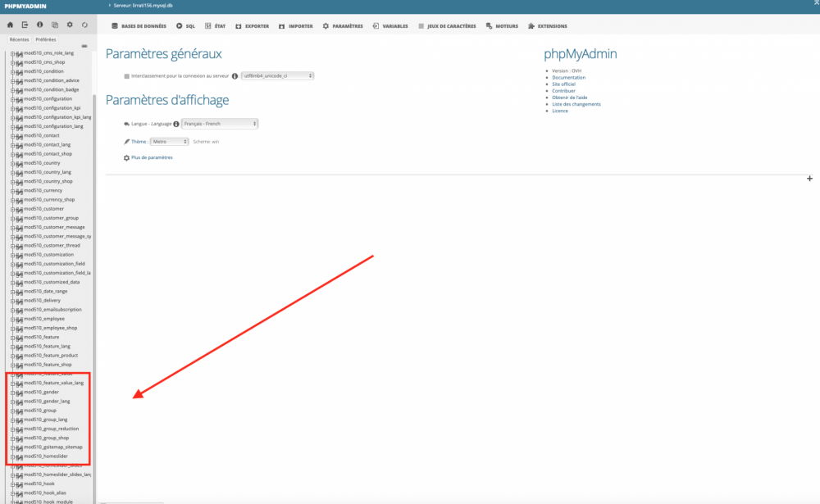
Task: Click the table icon for mod510_feature
Action: click(20, 338)
